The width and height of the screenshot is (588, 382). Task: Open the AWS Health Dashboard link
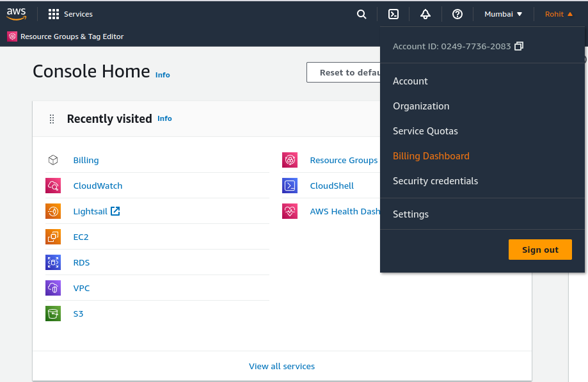point(345,211)
